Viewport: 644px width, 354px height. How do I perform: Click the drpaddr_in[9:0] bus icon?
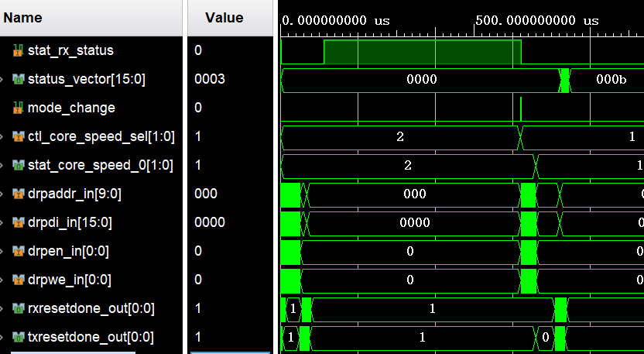18,194
